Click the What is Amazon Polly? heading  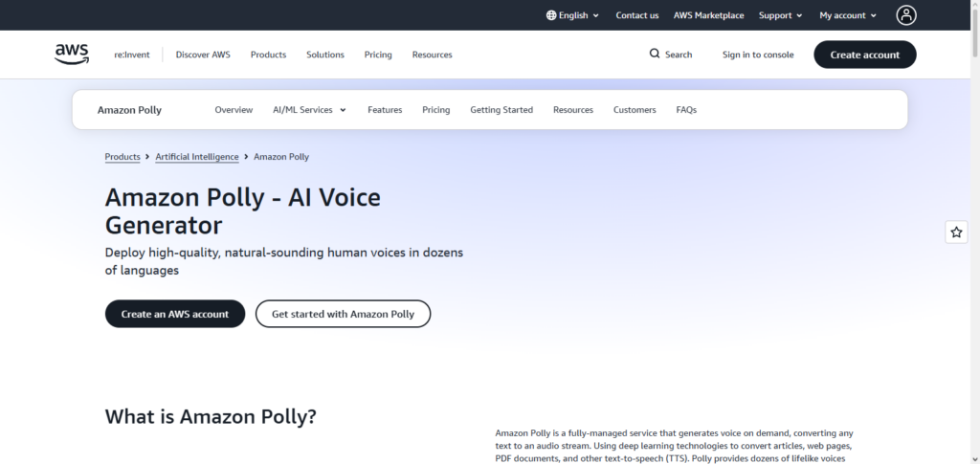211,416
